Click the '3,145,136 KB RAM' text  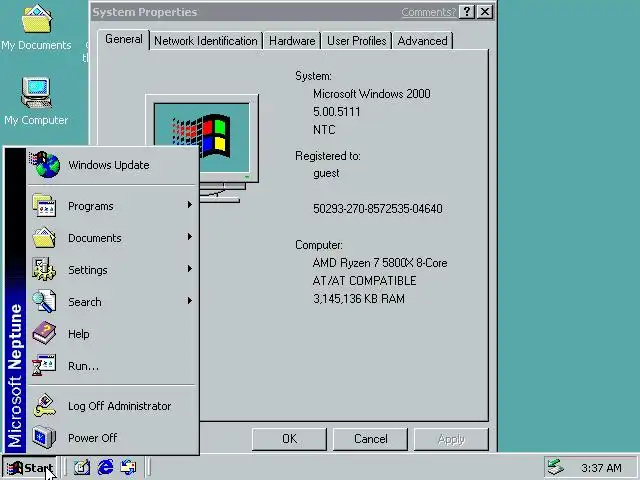tap(359, 299)
